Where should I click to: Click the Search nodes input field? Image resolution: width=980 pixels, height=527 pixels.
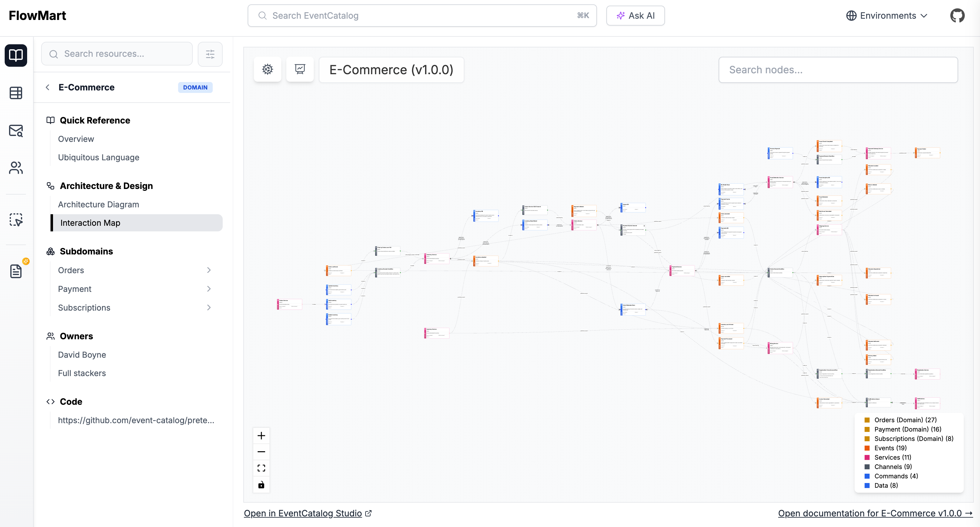[838, 70]
